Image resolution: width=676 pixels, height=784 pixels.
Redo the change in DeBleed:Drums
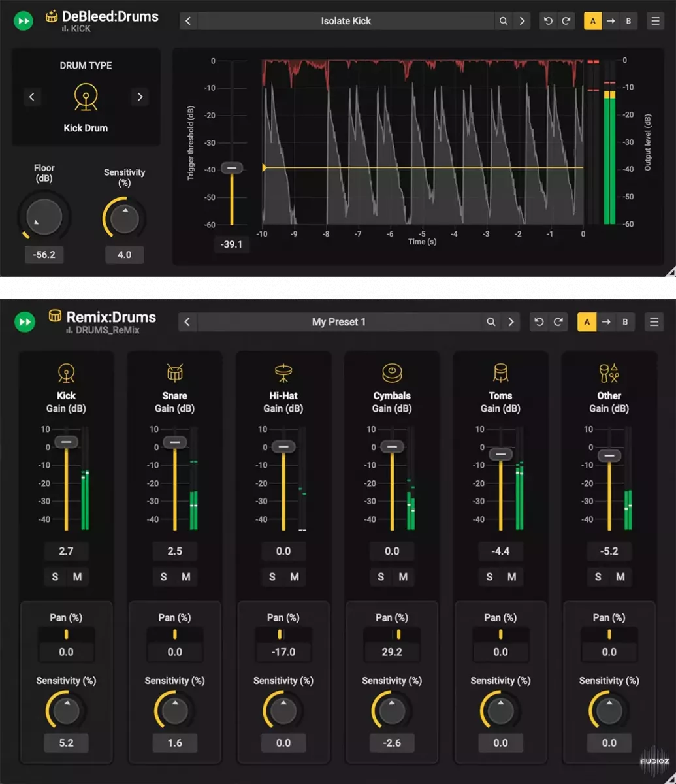[566, 21]
